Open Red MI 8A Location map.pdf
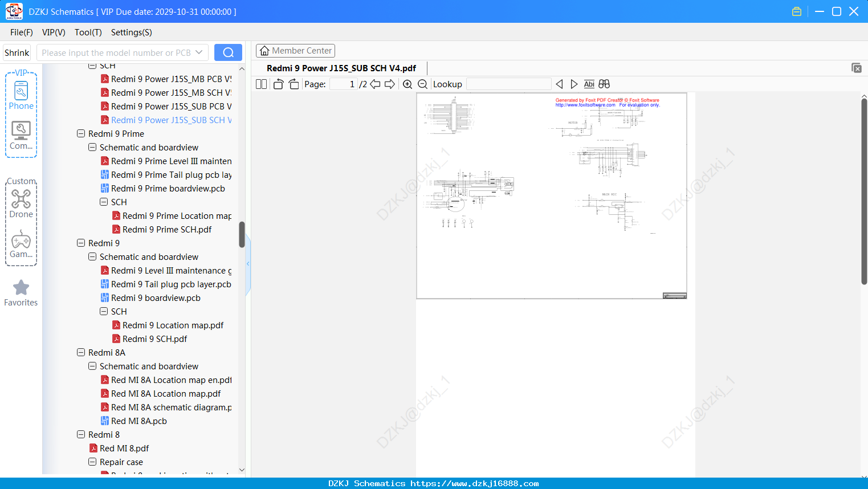868x489 pixels. click(166, 394)
